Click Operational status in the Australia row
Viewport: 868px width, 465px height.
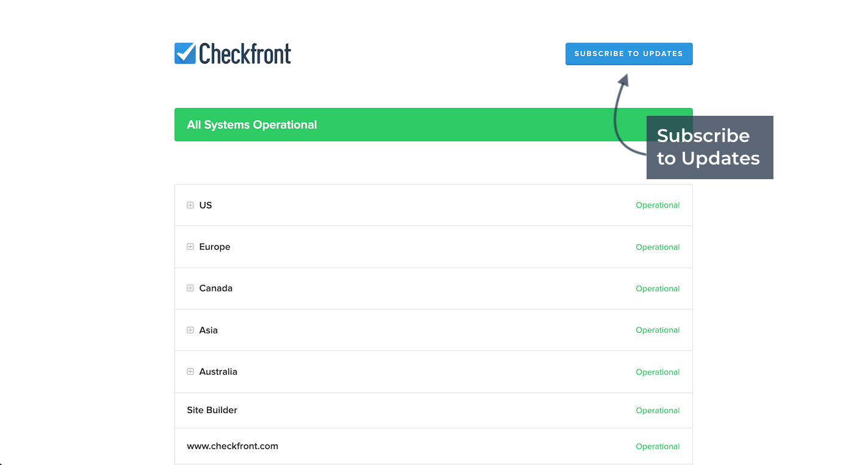[x=658, y=372]
